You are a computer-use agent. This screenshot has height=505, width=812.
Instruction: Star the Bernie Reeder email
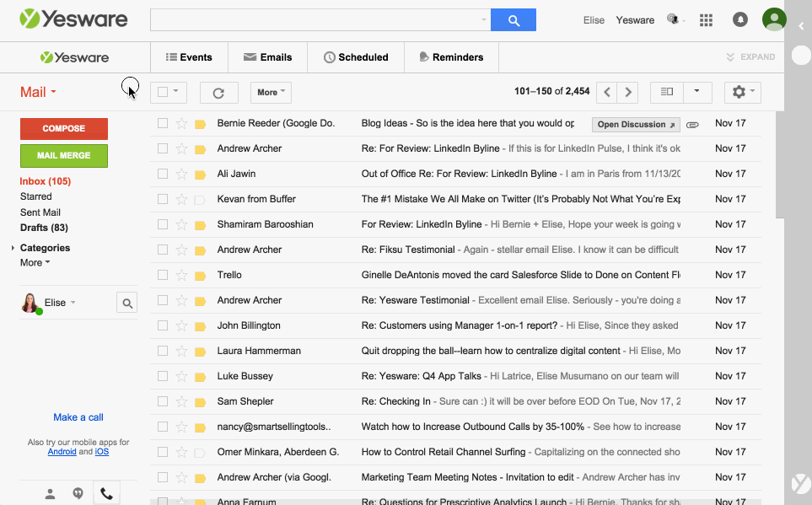(x=181, y=123)
